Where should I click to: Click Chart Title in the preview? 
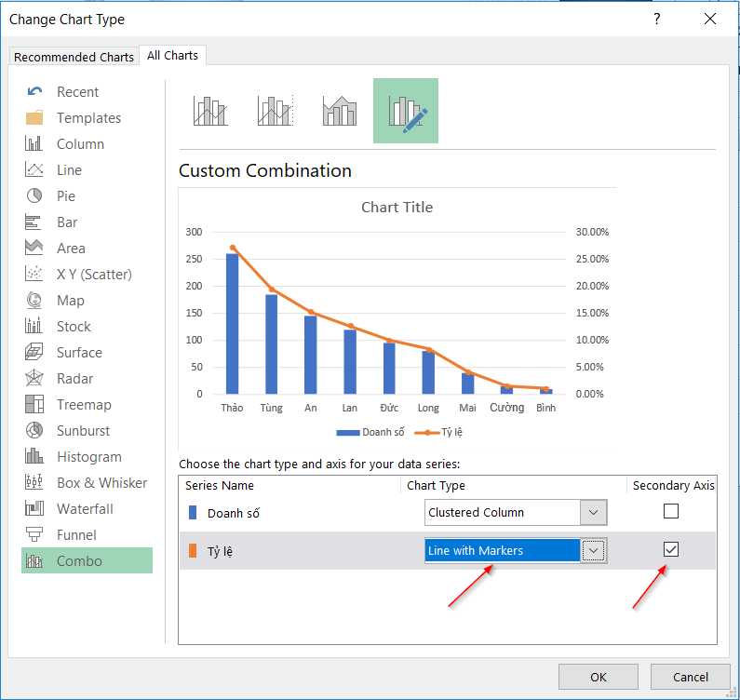397,208
